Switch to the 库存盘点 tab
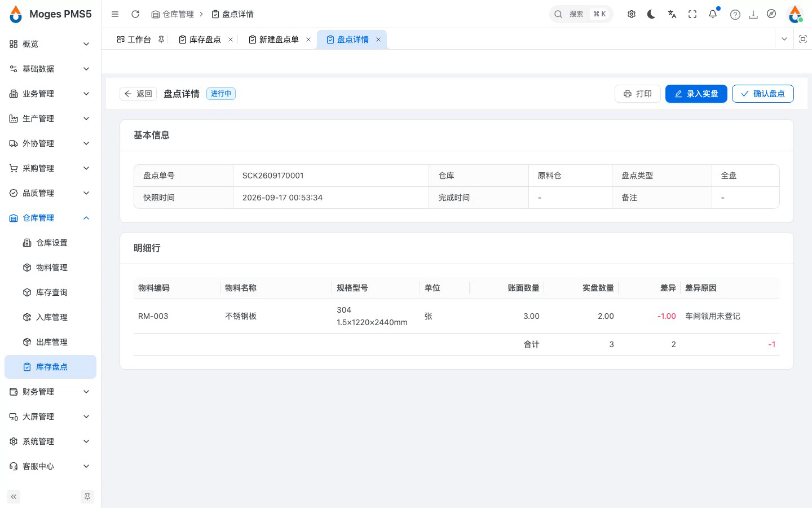This screenshot has width=812, height=508. pos(205,40)
